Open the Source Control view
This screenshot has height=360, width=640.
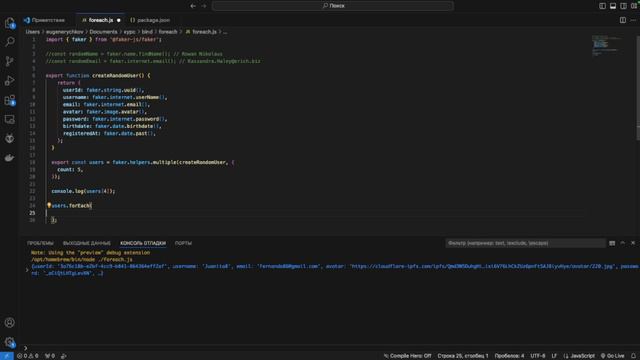(9, 61)
